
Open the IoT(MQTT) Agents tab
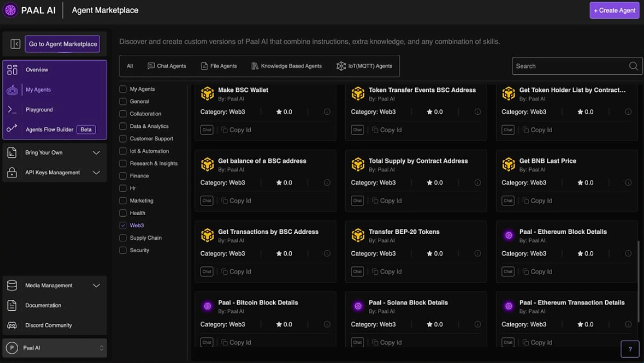(364, 66)
